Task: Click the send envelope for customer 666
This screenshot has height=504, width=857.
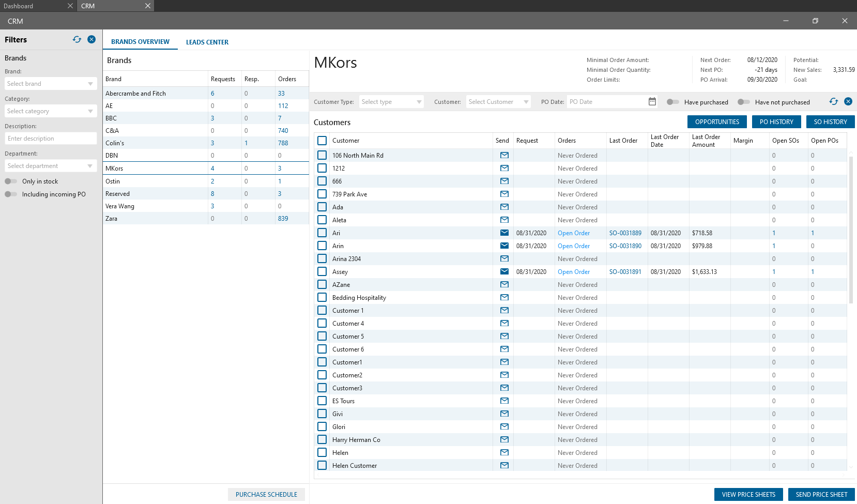Action: [504, 181]
